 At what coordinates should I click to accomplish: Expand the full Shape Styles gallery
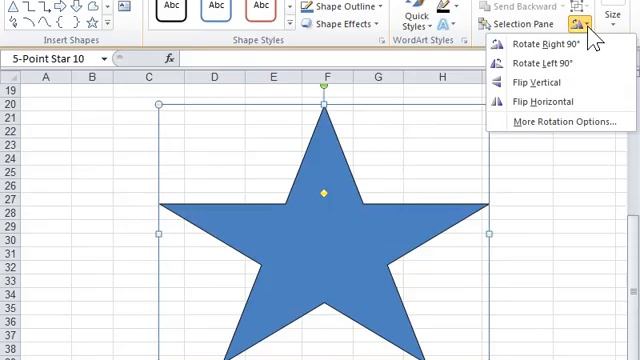(290, 23)
